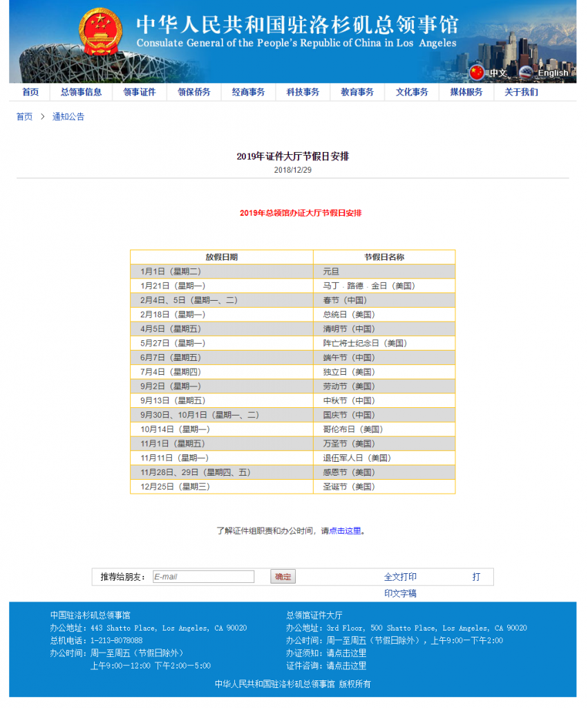The width and height of the screenshot is (588, 708).
Task: Open the 办证须知 请点击这里 footer link
Action: 346,653
